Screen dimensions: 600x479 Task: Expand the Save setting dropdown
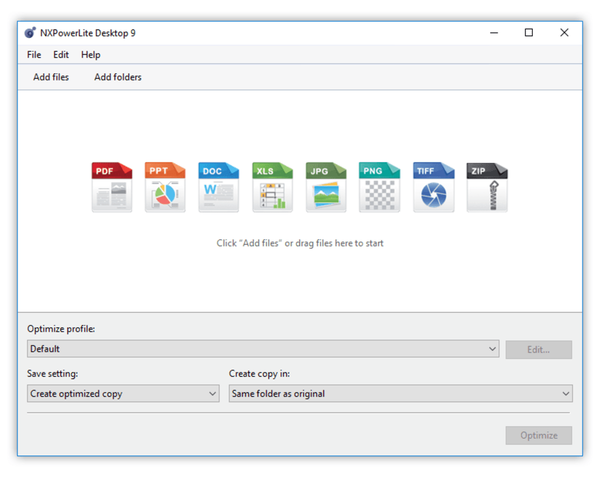[x=123, y=393]
